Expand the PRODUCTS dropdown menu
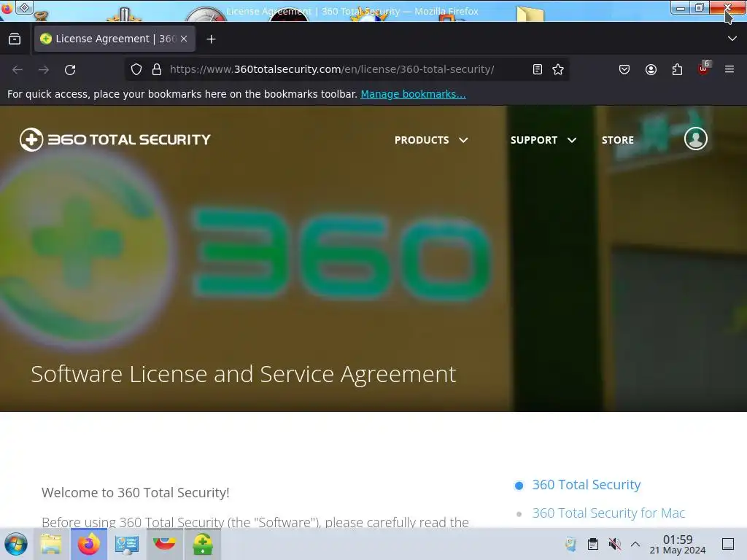This screenshot has width=747, height=560. click(x=431, y=140)
